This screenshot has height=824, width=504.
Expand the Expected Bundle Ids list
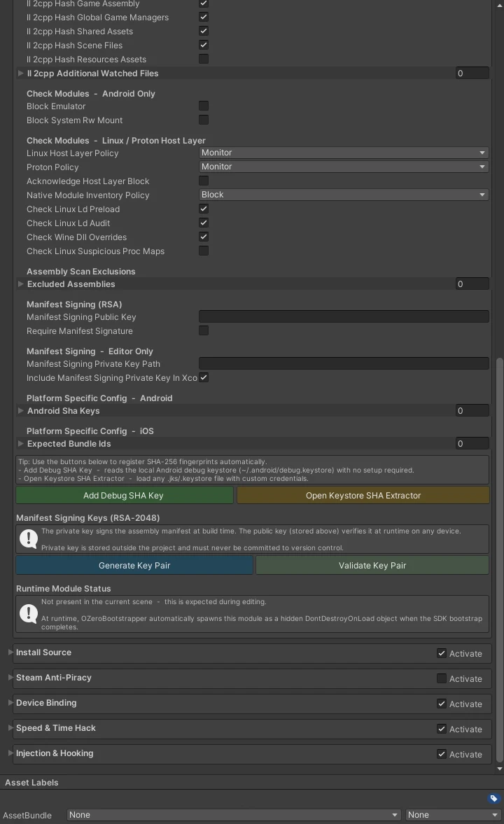20,444
